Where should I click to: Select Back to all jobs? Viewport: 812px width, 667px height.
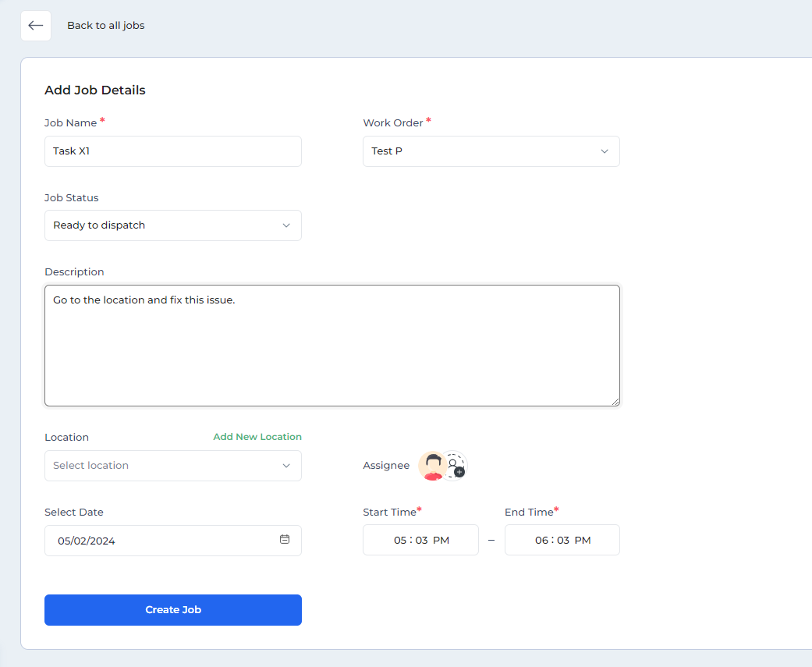(x=105, y=26)
